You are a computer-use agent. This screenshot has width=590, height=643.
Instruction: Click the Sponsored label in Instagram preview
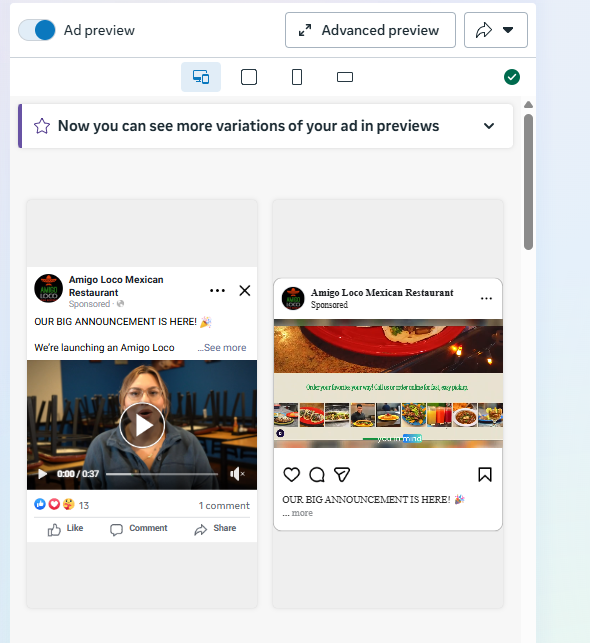click(329, 305)
